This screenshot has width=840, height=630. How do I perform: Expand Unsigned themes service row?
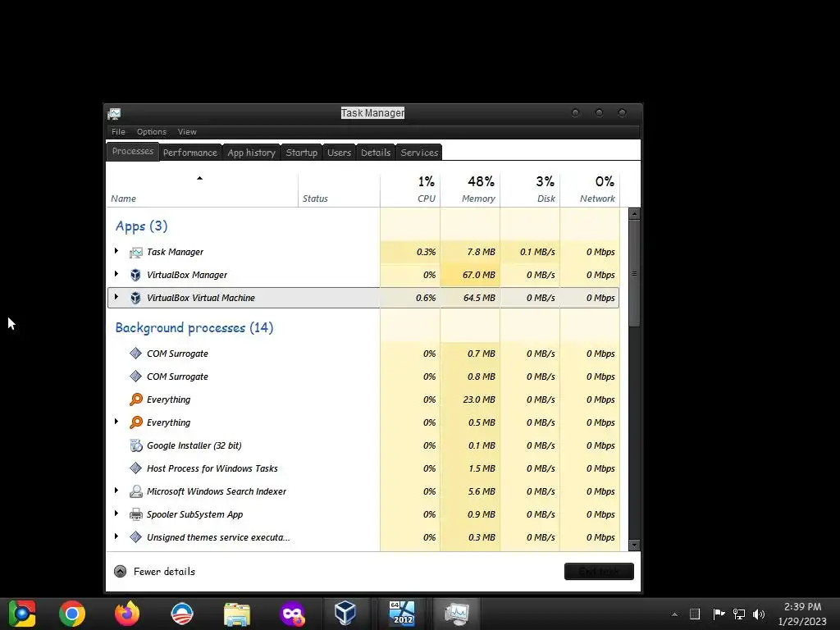[x=116, y=536]
